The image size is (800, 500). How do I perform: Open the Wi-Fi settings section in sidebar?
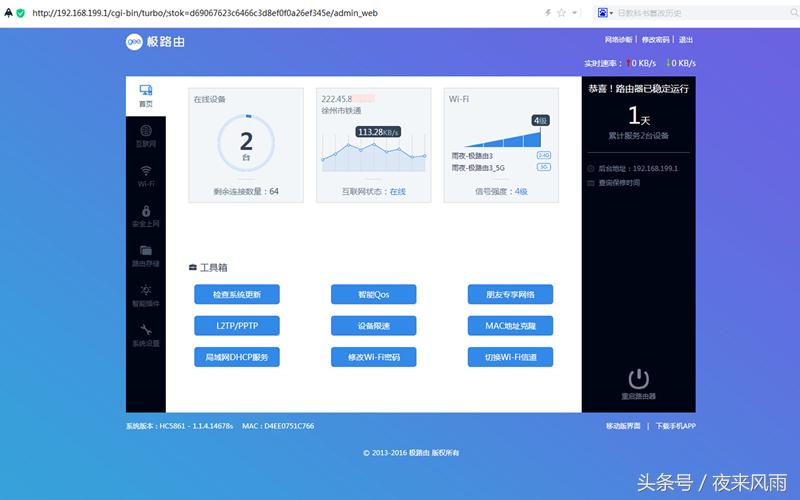146,176
